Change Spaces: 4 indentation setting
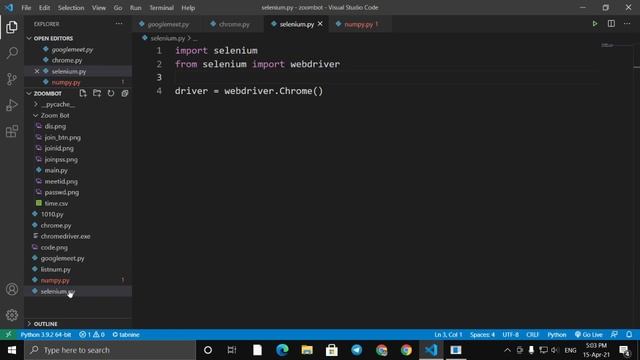 (x=482, y=334)
